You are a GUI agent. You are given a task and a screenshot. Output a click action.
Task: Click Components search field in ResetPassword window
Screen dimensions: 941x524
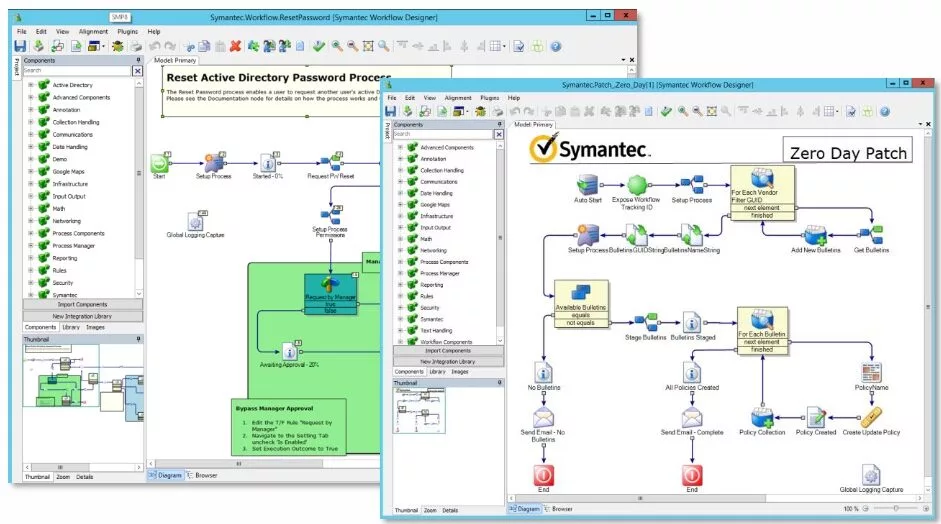78,71
